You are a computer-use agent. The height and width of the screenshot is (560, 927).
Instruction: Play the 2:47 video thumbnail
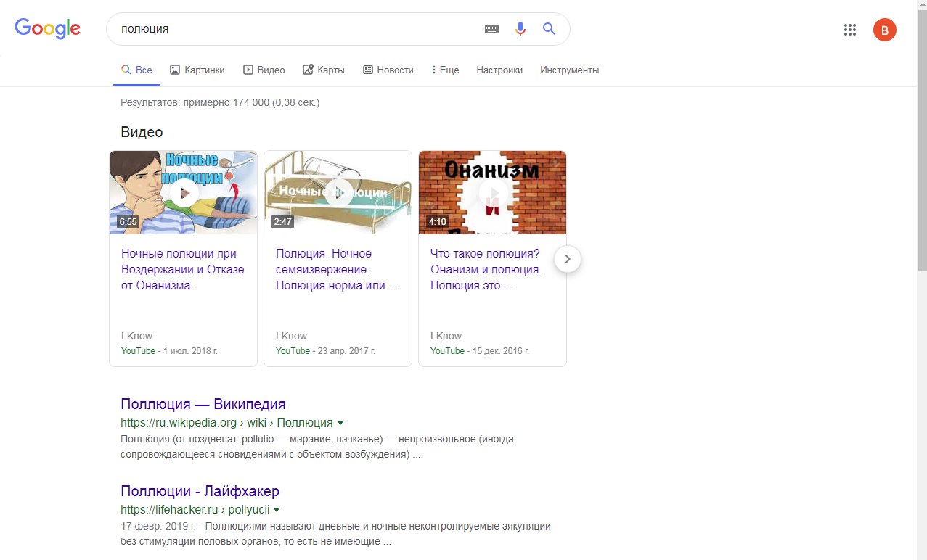(x=338, y=192)
